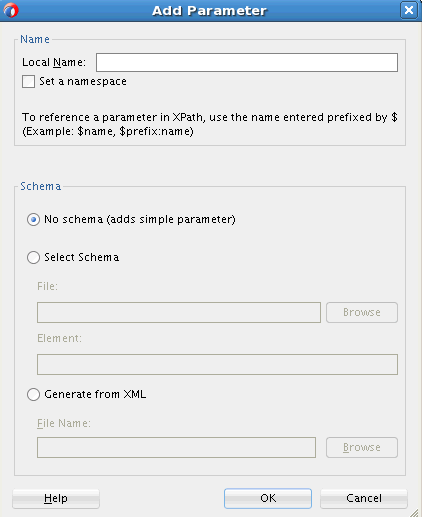Click the Local Name label
Viewport: 422px width, 517px height.
(x=54, y=62)
